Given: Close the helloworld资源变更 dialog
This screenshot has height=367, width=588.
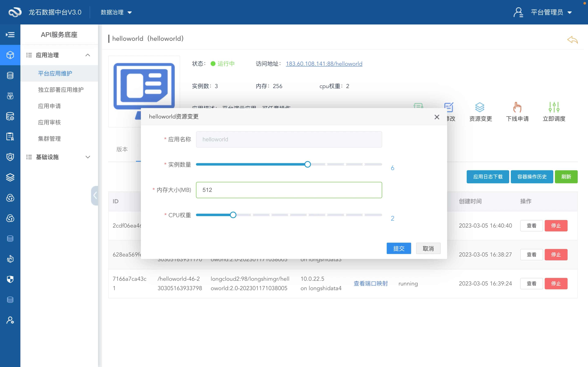Looking at the screenshot, I should point(437,117).
